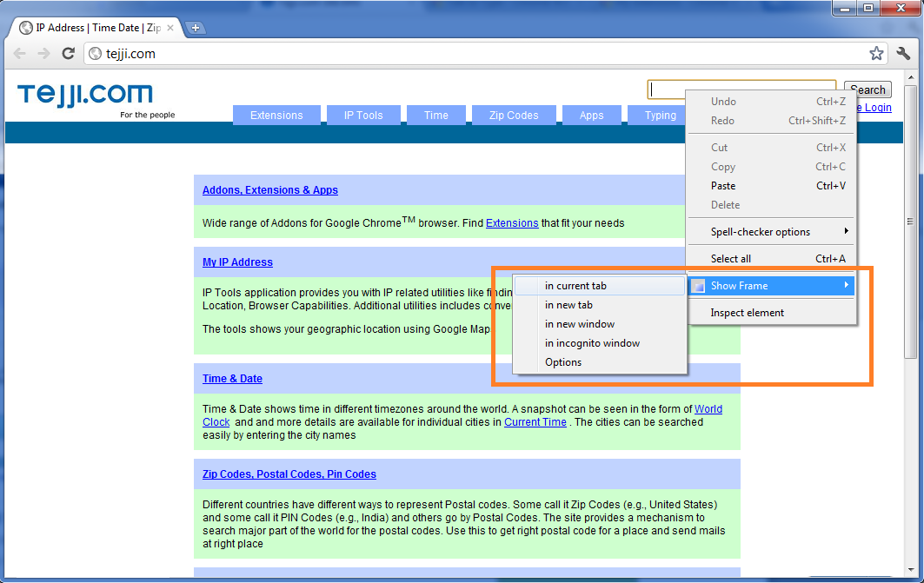Open Addons, Extensions & Apps link

(x=269, y=190)
